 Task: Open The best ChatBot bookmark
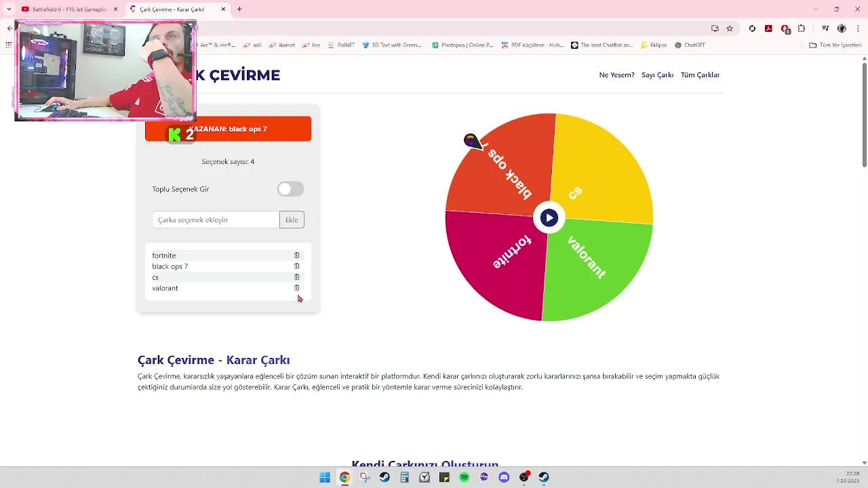[x=601, y=45]
